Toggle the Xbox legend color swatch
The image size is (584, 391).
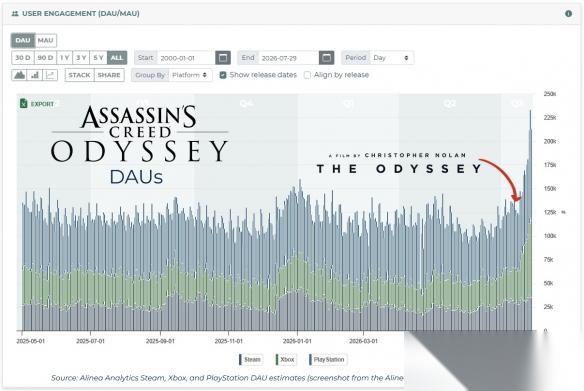pos(277,360)
